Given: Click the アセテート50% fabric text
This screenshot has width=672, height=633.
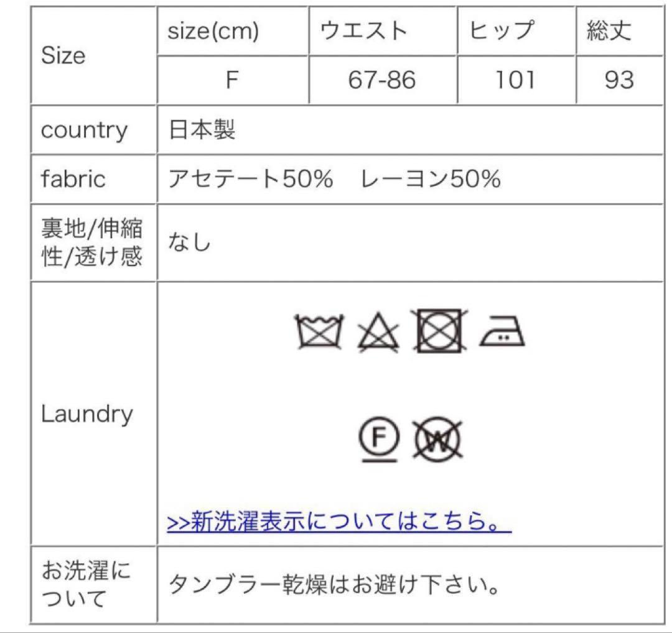Looking at the screenshot, I should (x=251, y=178).
